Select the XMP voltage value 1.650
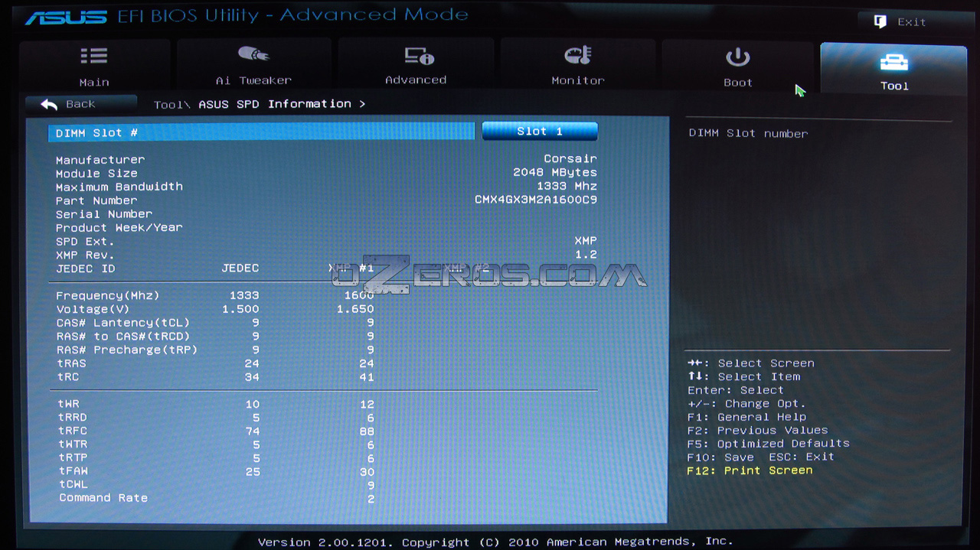 355,309
